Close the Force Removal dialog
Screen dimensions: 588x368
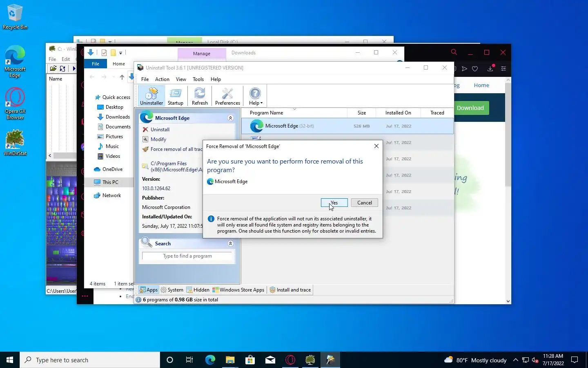point(376,146)
